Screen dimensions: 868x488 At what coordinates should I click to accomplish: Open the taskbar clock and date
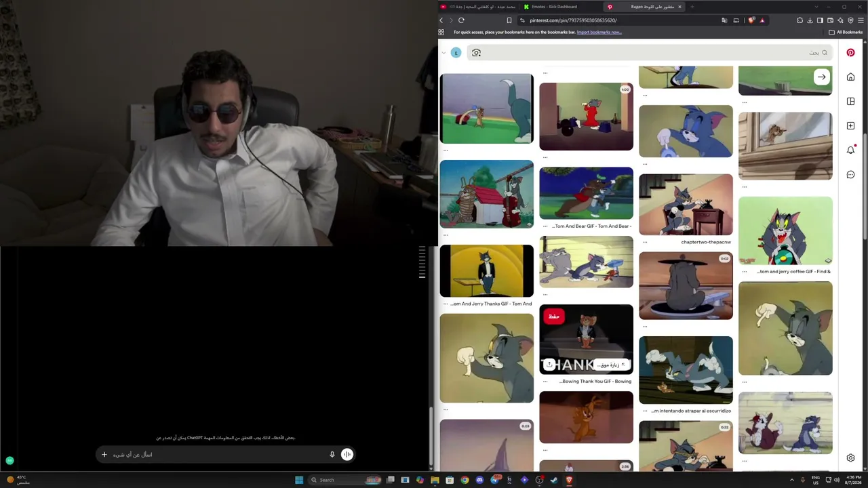tap(853, 480)
